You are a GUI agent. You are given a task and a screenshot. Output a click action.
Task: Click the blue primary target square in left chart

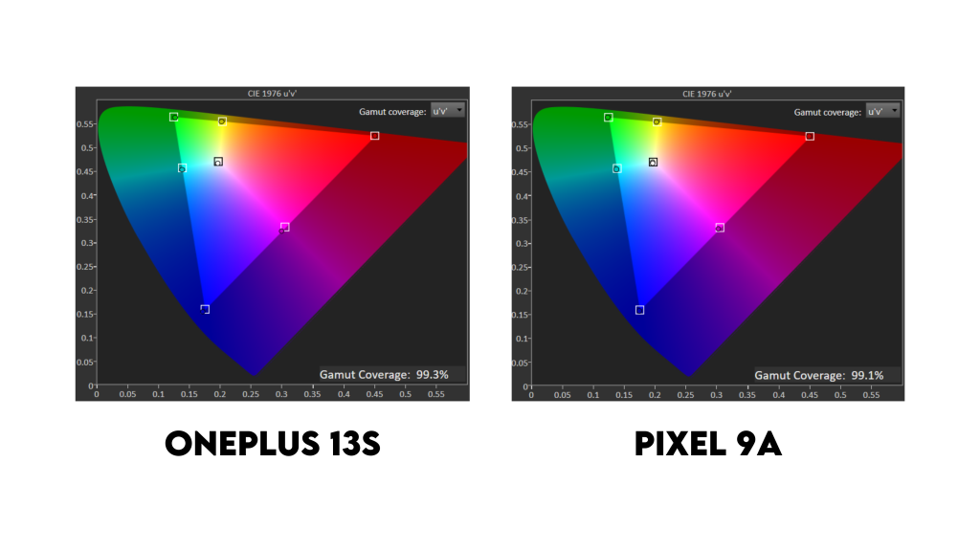tap(205, 309)
